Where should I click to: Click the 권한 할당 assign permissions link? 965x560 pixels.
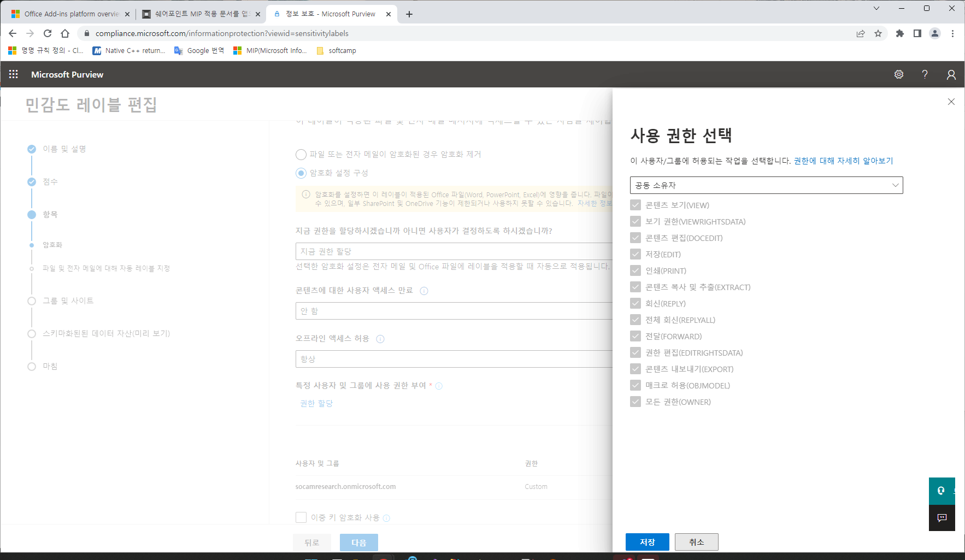316,403
